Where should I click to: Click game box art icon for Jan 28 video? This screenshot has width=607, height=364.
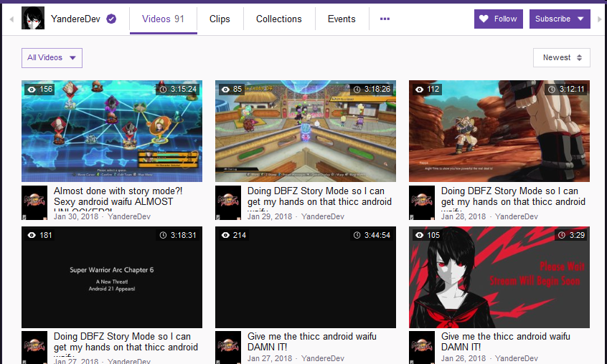422,203
